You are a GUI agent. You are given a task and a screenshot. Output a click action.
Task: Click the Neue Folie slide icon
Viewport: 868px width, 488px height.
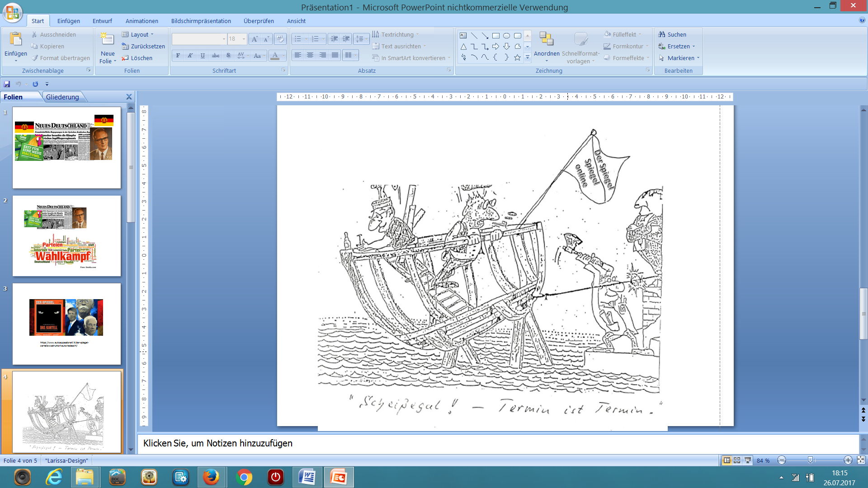tap(107, 39)
